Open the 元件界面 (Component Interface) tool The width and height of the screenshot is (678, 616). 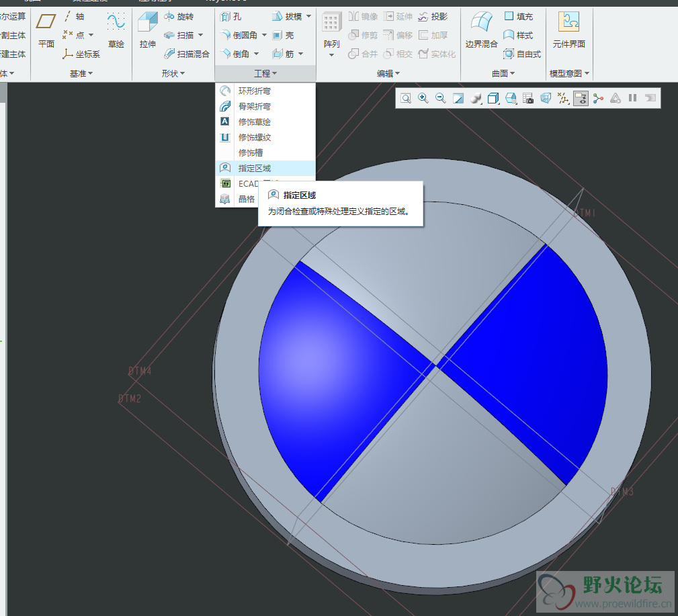click(x=569, y=30)
